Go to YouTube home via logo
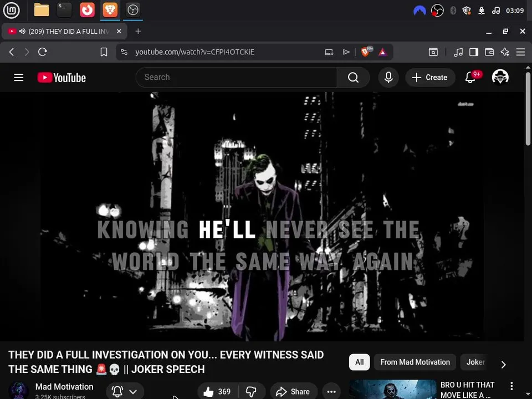532x399 pixels. tap(62, 78)
